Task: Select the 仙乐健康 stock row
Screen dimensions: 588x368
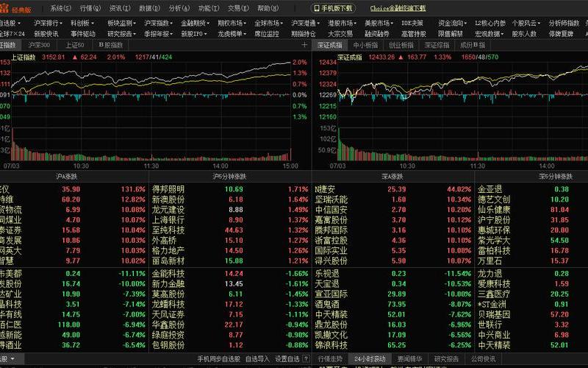Action: tap(532, 210)
